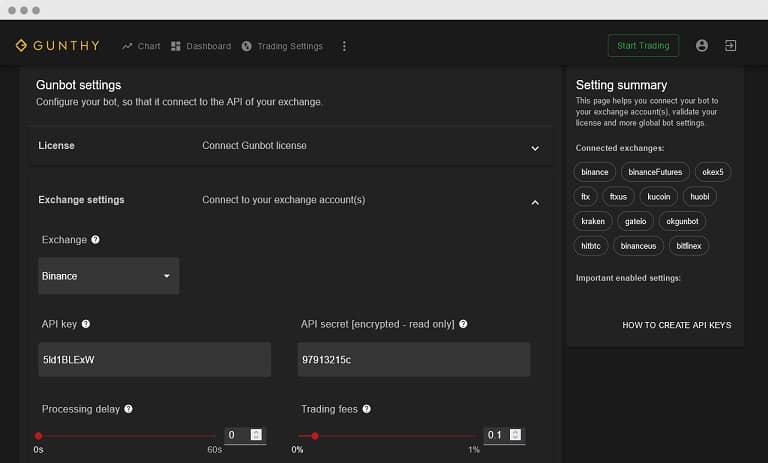Select the hitbtc exchange chip
The height and width of the screenshot is (463, 768).
pos(591,245)
